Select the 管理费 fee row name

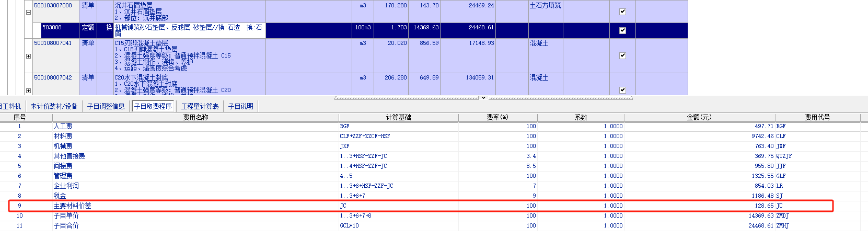click(63, 176)
